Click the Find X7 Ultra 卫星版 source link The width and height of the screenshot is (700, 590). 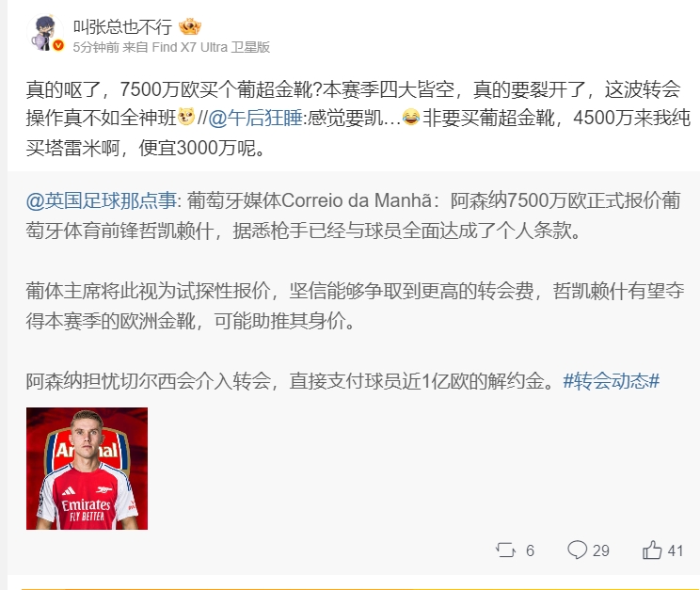pos(211,47)
